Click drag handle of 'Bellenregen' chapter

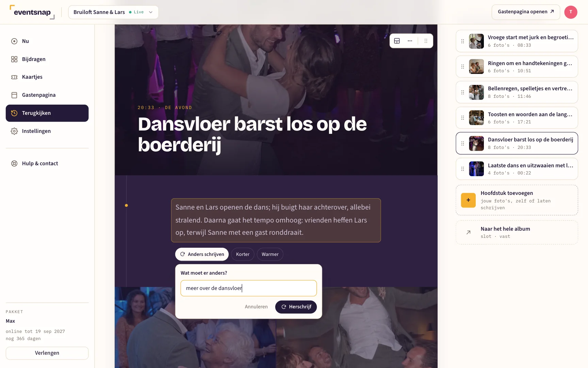462,92
